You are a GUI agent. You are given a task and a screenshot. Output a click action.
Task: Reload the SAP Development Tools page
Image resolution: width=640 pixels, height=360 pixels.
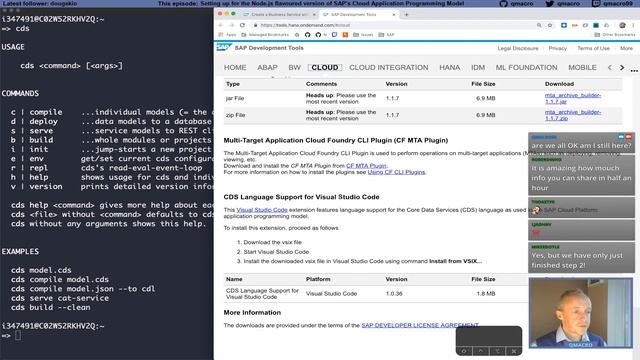click(242, 25)
